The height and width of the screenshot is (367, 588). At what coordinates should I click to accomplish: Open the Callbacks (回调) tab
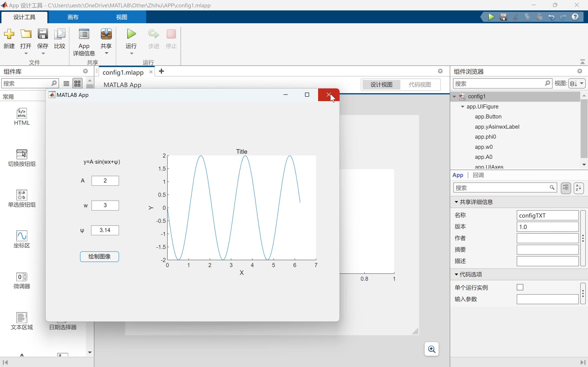point(478,175)
